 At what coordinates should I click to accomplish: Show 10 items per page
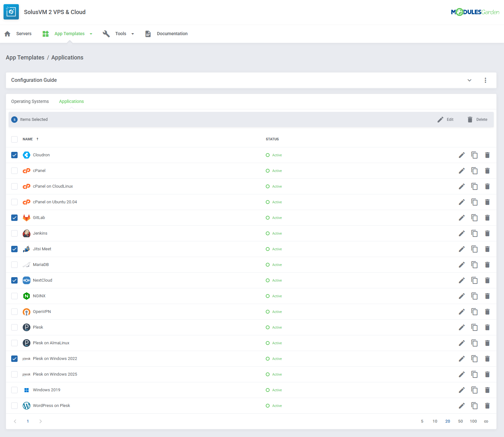pos(435,421)
